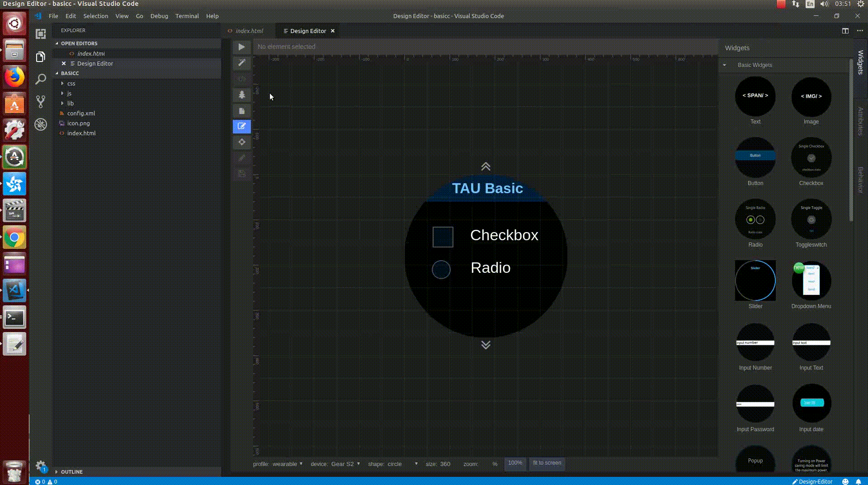Screen dimensions: 868x485
Task: Open the notifications bell in status bar
Action: (x=858, y=481)
